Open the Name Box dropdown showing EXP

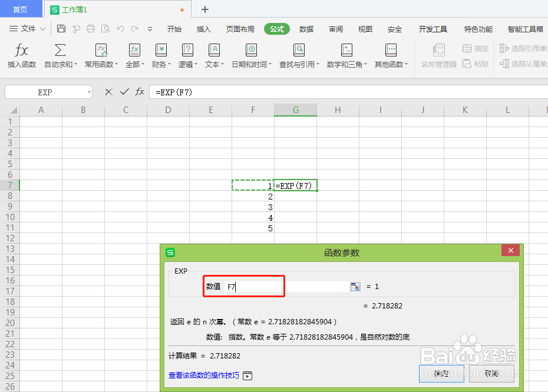pyautogui.click(x=90, y=92)
